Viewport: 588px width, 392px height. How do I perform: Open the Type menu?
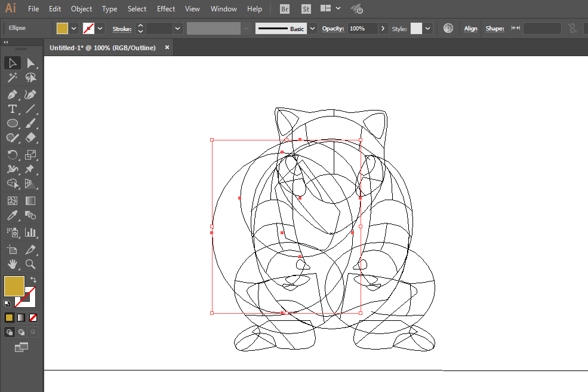coord(109,8)
